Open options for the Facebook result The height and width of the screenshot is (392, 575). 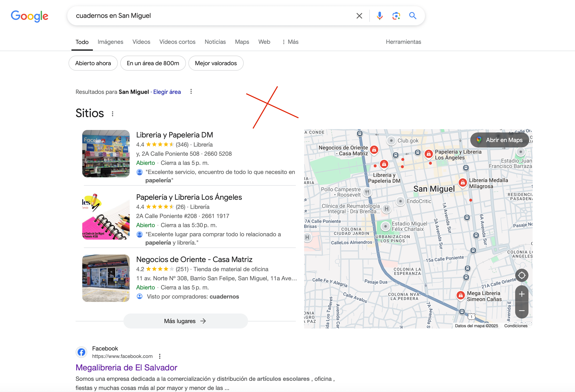click(160, 356)
